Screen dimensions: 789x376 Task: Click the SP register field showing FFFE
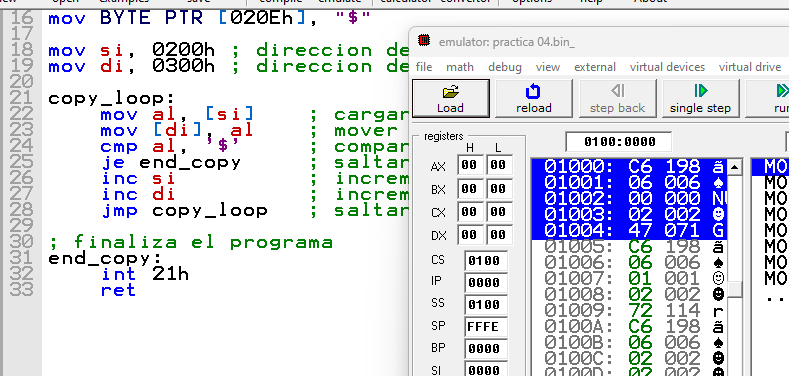[x=486, y=327]
